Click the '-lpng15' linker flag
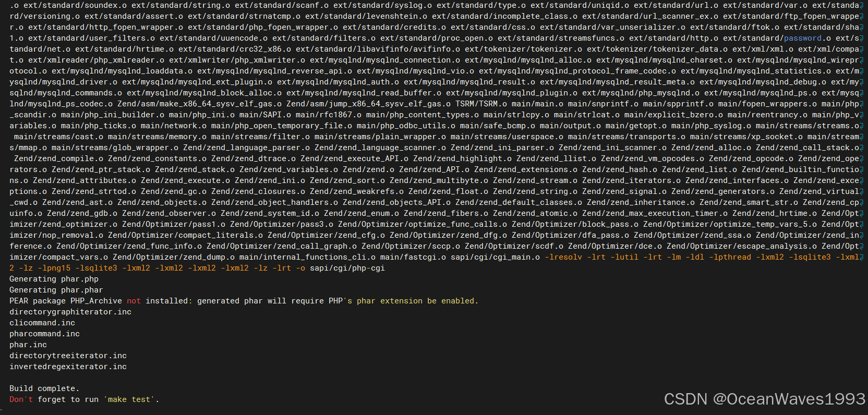The width and height of the screenshot is (868, 415). coord(54,268)
